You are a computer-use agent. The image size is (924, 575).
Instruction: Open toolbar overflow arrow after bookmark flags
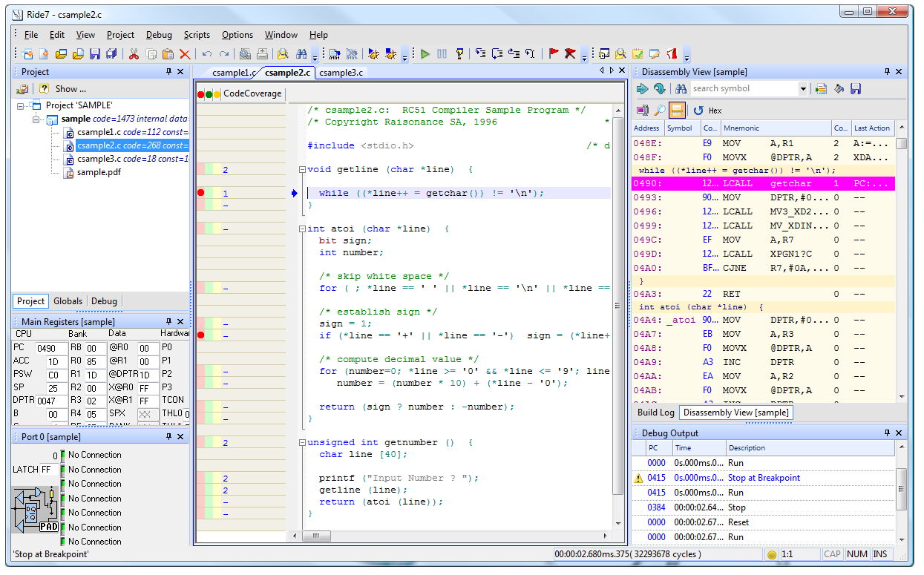(584, 56)
